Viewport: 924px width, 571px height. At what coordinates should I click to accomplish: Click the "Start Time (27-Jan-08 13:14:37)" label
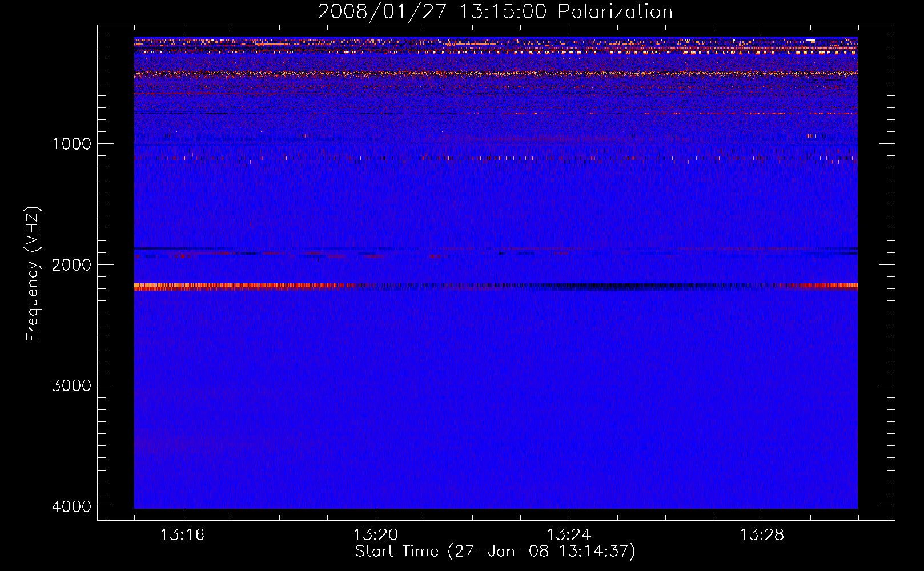point(495,552)
